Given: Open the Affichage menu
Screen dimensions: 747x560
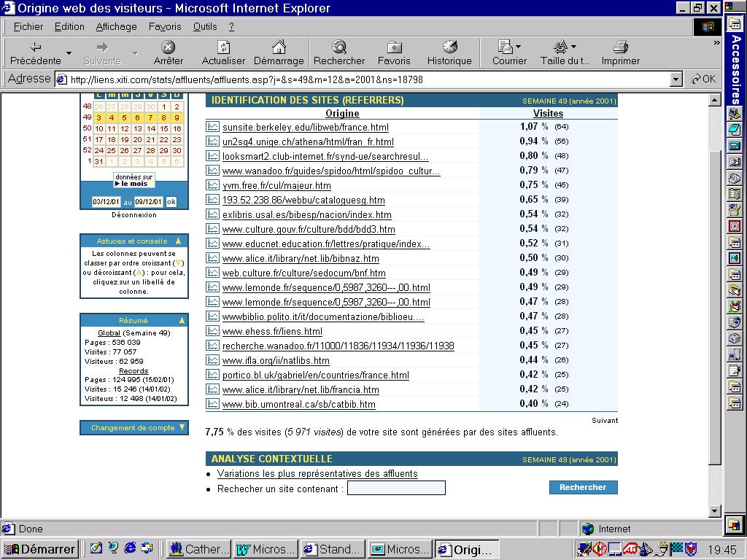Looking at the screenshot, I should pyautogui.click(x=116, y=27).
